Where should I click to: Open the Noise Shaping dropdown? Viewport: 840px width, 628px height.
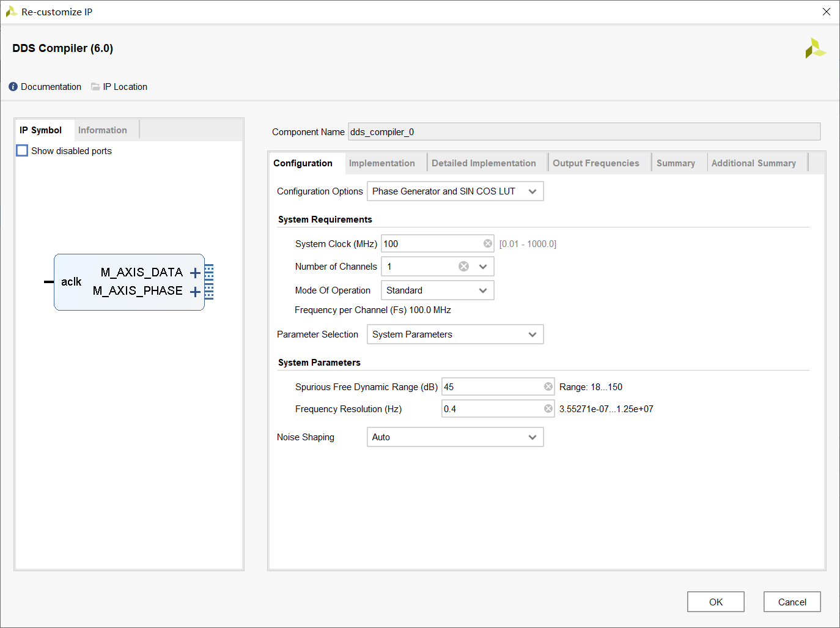(455, 437)
